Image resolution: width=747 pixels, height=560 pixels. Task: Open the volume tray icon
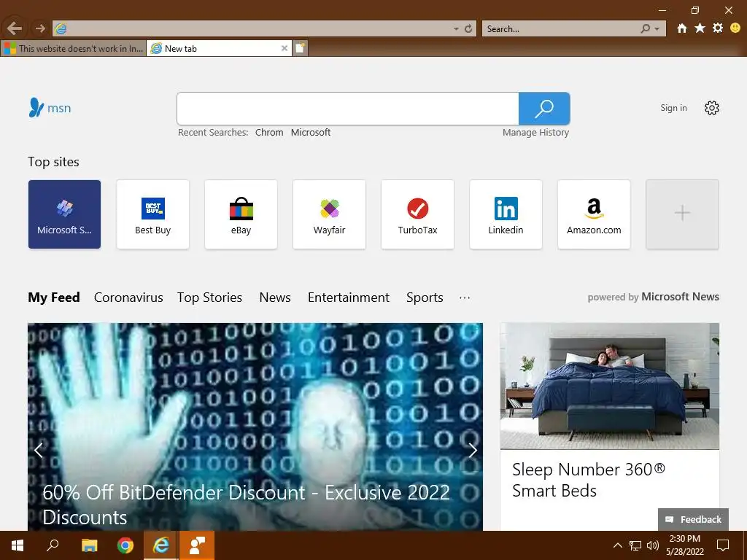tap(652, 545)
